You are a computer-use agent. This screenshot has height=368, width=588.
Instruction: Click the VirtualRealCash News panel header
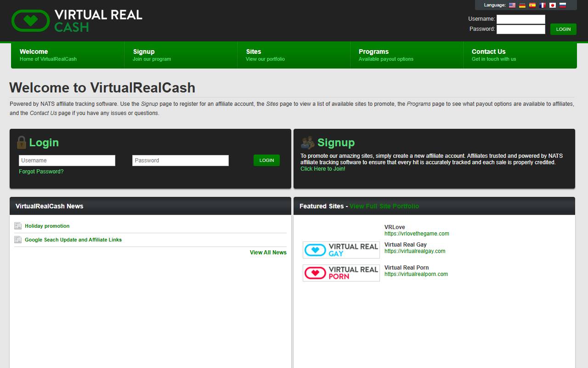pos(150,206)
